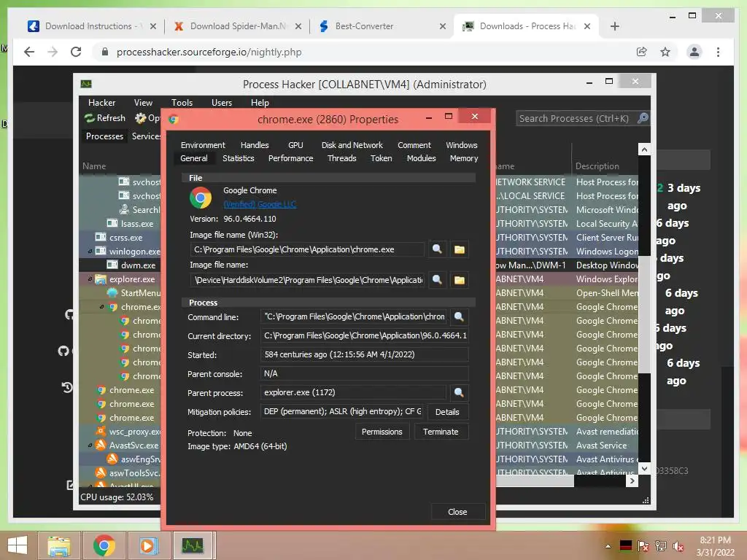Open media player taskbar icon
The width and height of the screenshot is (747, 560).
pyautogui.click(x=148, y=545)
